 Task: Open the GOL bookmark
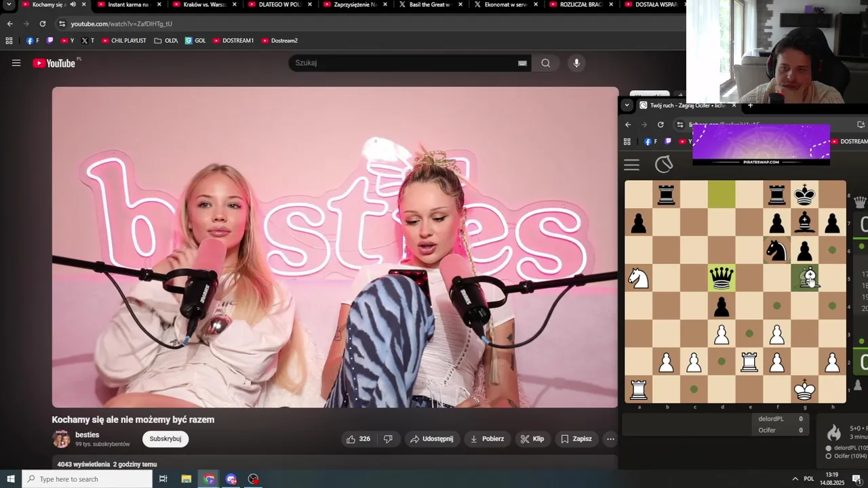[x=195, y=41]
